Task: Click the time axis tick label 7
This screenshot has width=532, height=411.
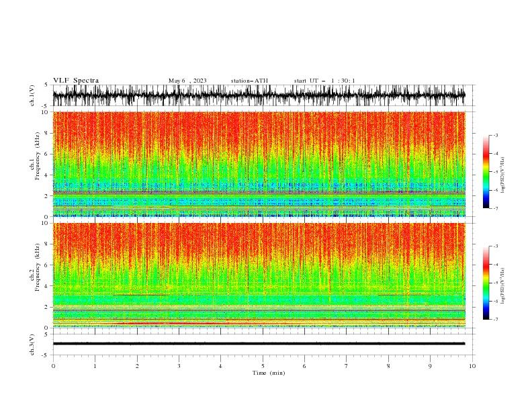Action: coord(347,366)
